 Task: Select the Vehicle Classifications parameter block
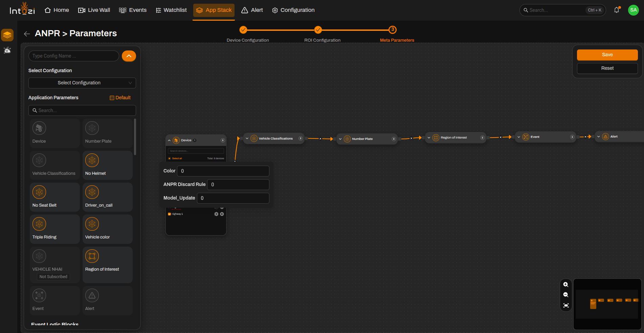click(x=54, y=165)
